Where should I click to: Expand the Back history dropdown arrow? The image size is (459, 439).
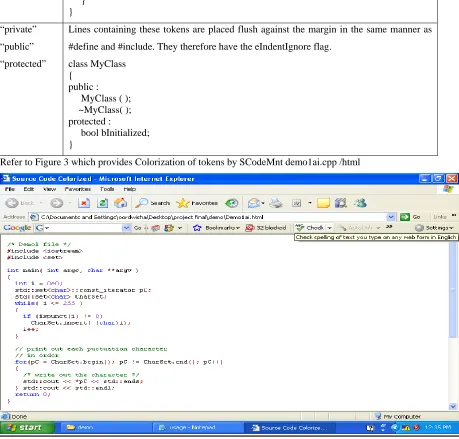(41, 203)
